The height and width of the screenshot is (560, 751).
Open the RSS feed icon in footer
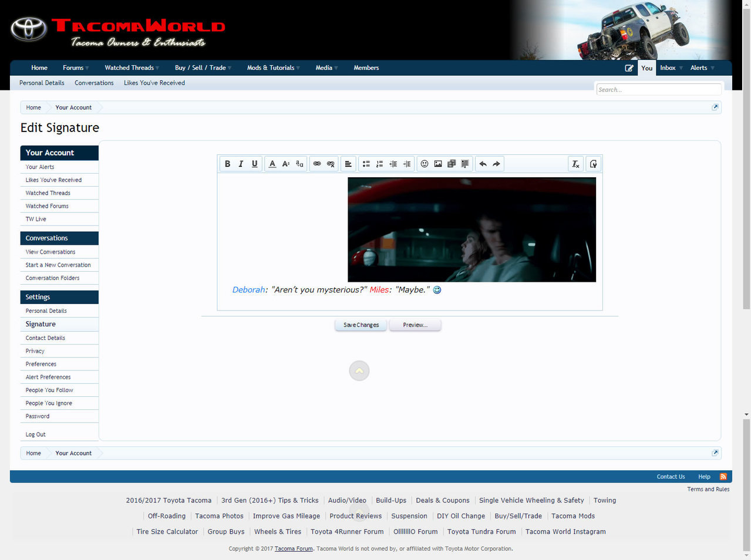click(723, 477)
